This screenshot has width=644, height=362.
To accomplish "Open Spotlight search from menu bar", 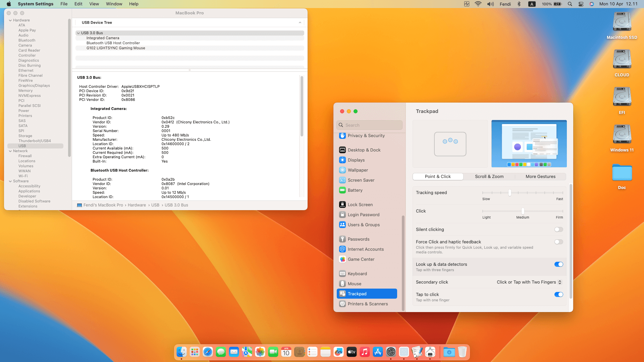I will pyautogui.click(x=570, y=4).
